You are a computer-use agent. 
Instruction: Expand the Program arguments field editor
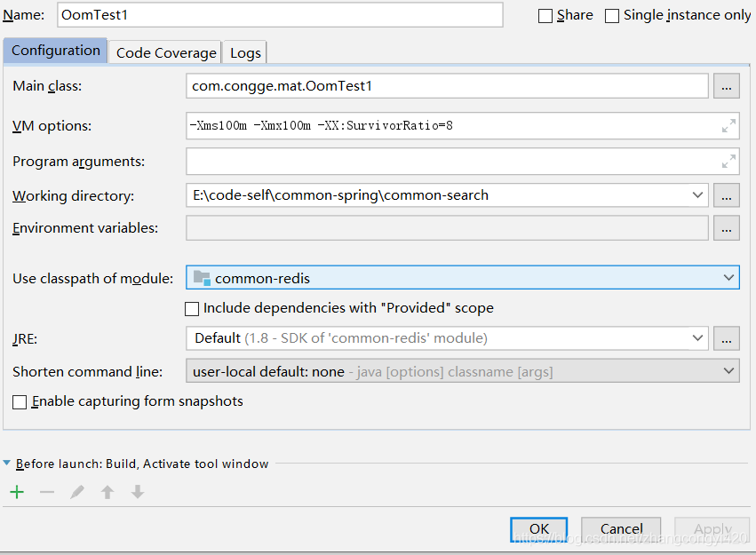(x=728, y=162)
